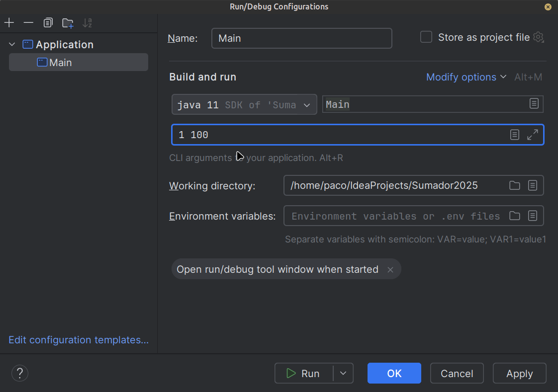Open the Store as project file gear settings
558x392 pixels.
538,37
